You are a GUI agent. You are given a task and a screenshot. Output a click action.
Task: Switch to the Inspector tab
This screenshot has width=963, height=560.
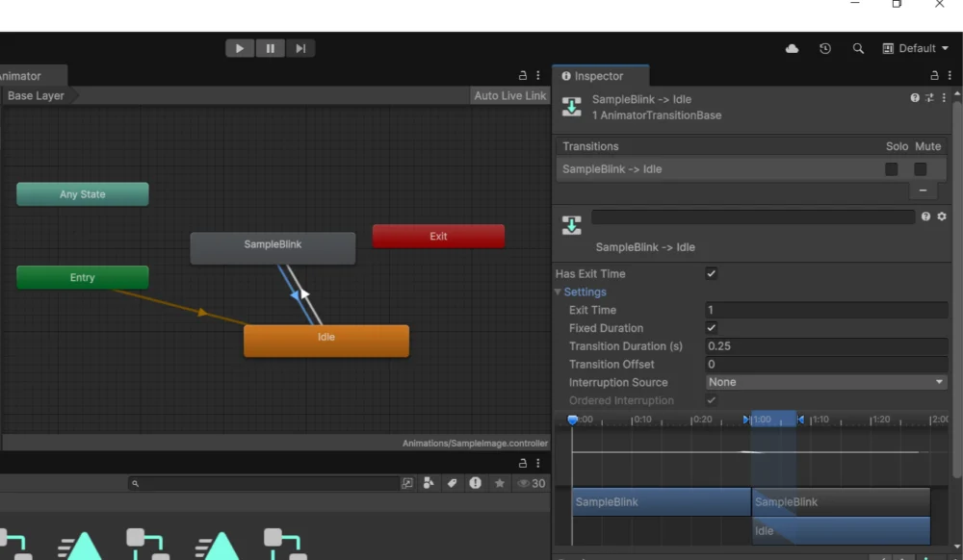pos(598,76)
